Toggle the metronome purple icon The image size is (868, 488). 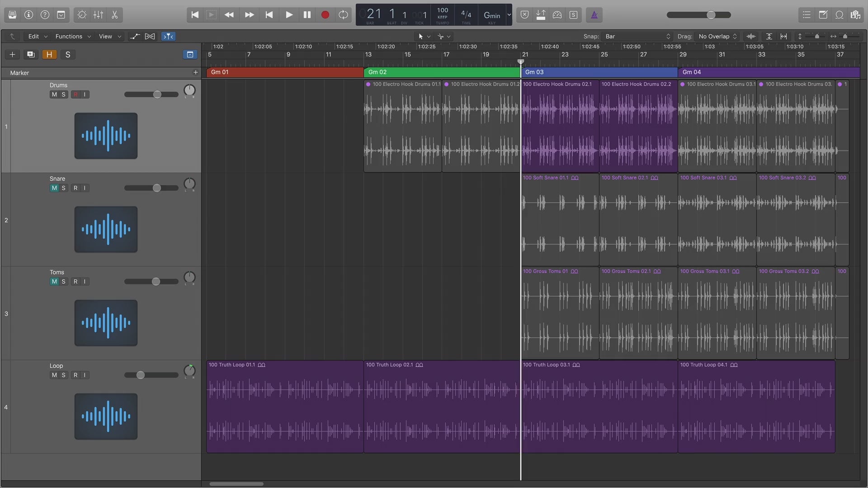(594, 15)
